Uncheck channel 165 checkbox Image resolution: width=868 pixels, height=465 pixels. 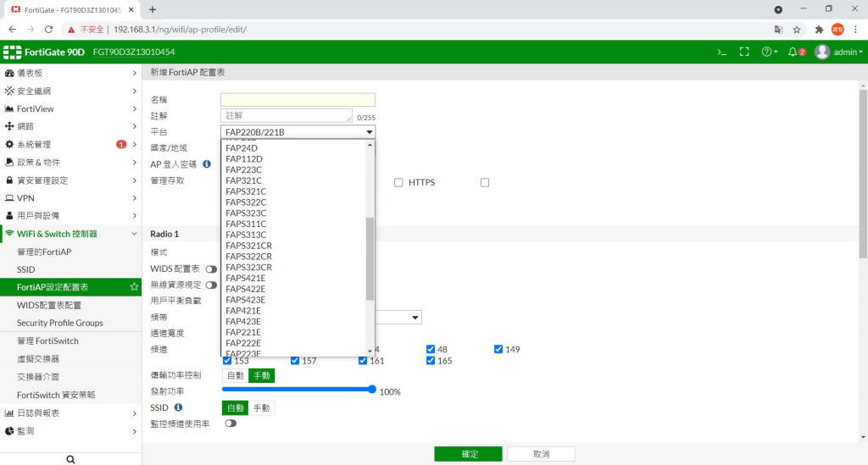(x=430, y=361)
